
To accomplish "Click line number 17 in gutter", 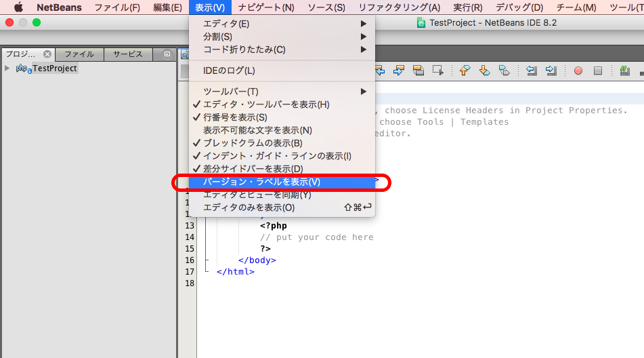I will (x=190, y=272).
